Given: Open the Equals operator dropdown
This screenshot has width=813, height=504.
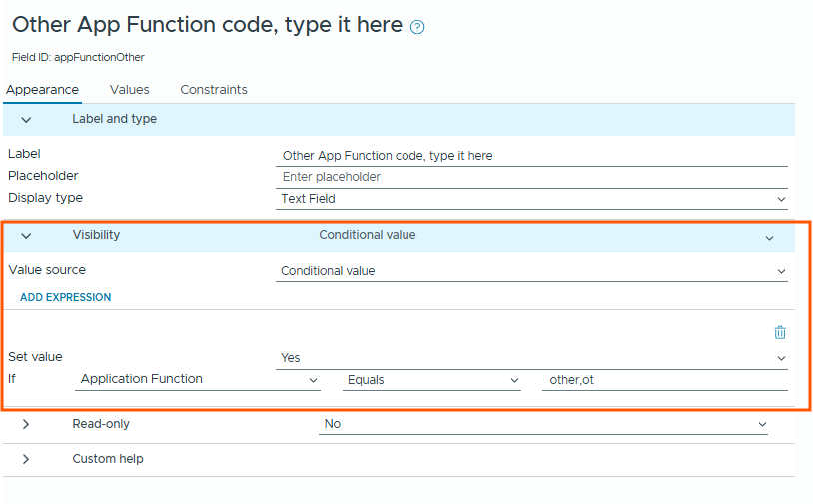Looking at the screenshot, I should tap(431, 380).
